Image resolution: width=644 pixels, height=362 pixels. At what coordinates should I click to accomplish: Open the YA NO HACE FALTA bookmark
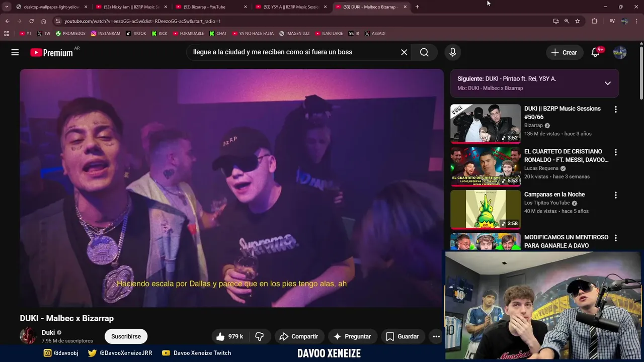click(x=253, y=34)
